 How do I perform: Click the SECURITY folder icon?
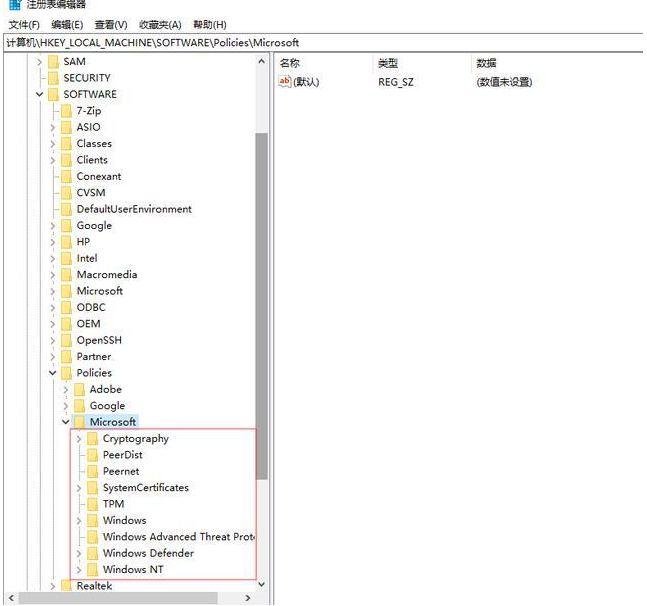(53, 78)
